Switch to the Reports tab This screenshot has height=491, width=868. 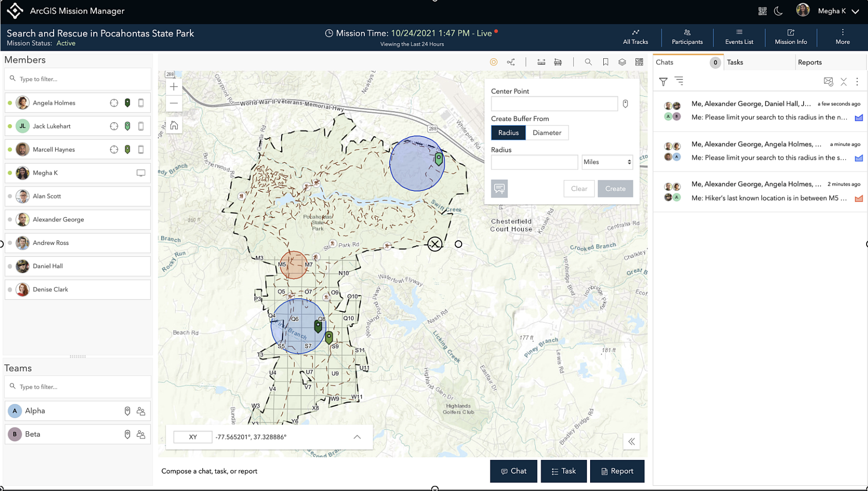point(830,62)
